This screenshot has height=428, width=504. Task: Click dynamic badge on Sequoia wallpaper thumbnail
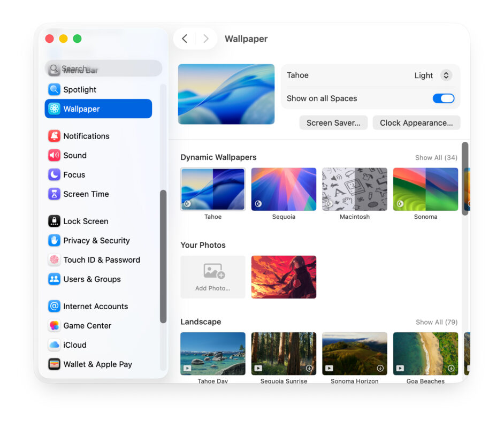click(x=258, y=203)
